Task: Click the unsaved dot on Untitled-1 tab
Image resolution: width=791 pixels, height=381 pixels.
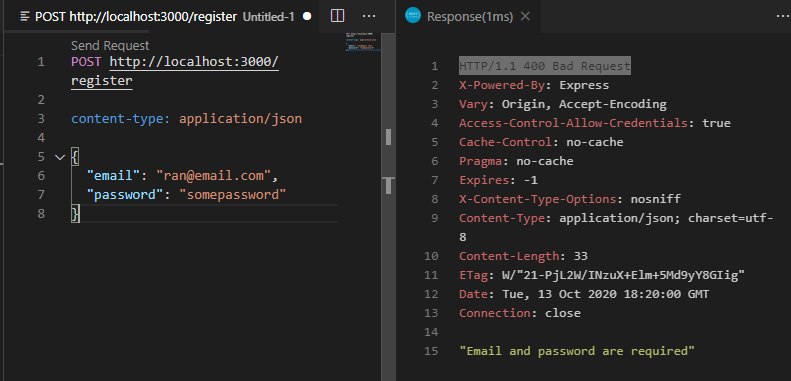Action: tap(307, 16)
